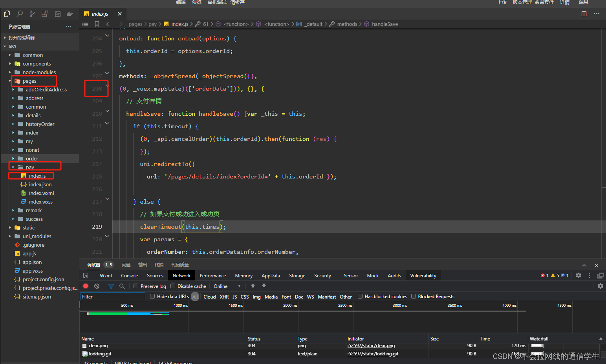Screen dimensions: 606x364
Task: Select the XHR filter type
Action: (224, 297)
